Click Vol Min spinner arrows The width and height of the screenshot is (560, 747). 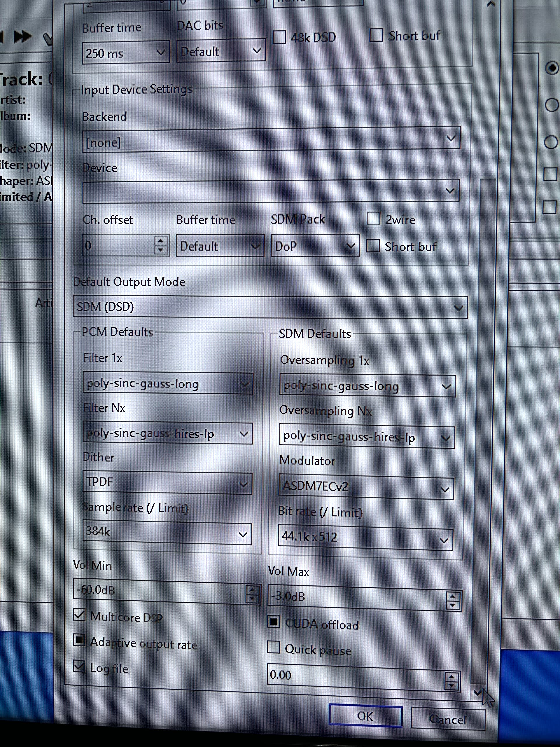point(252,594)
